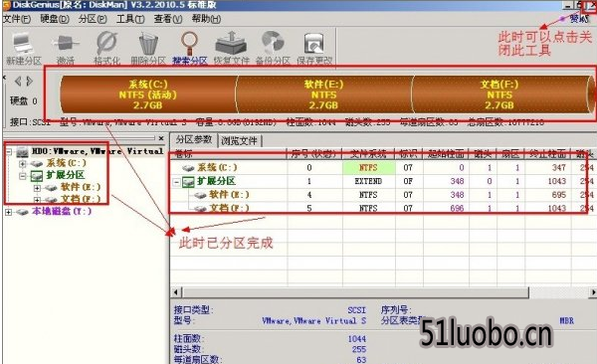Click the 保存更改 save changes icon
The image size is (597, 364).
click(314, 49)
